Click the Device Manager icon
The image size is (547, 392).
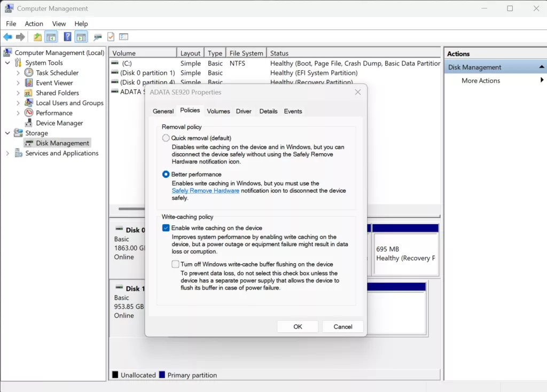point(29,123)
